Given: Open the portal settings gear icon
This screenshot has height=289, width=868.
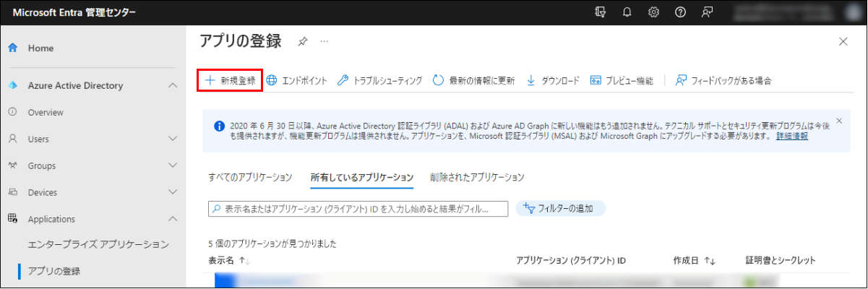Looking at the screenshot, I should [x=653, y=12].
